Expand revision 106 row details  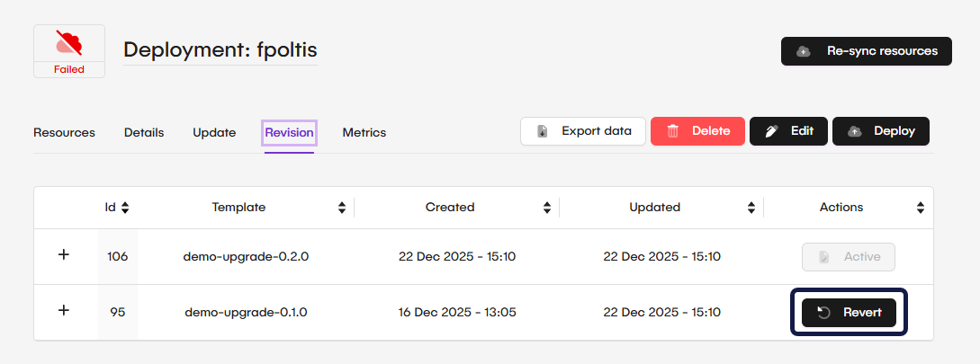[64, 255]
